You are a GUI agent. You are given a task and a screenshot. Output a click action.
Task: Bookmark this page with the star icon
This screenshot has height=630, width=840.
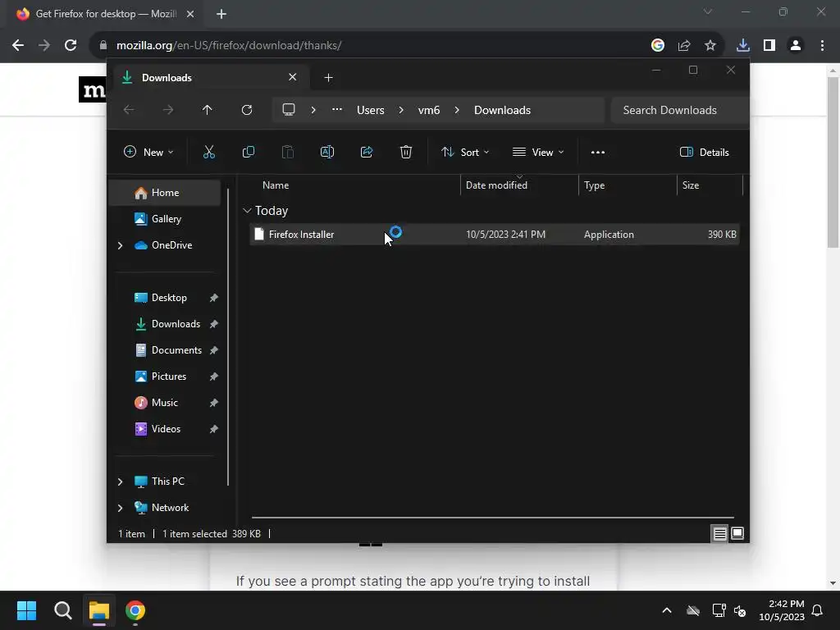pyautogui.click(x=710, y=46)
